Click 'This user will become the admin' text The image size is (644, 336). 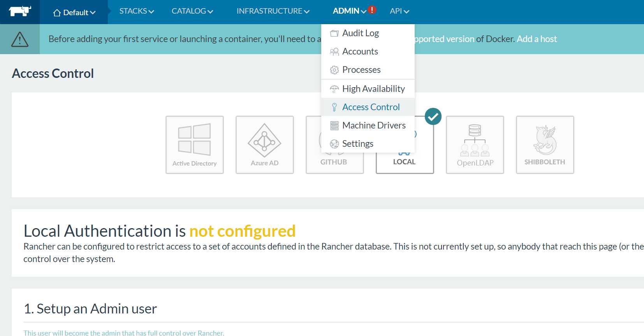point(124,333)
